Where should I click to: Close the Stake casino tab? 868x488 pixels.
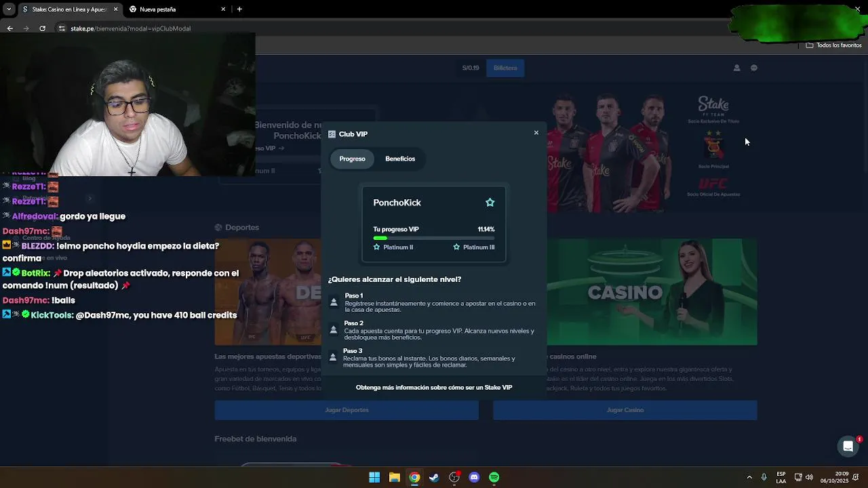click(115, 9)
